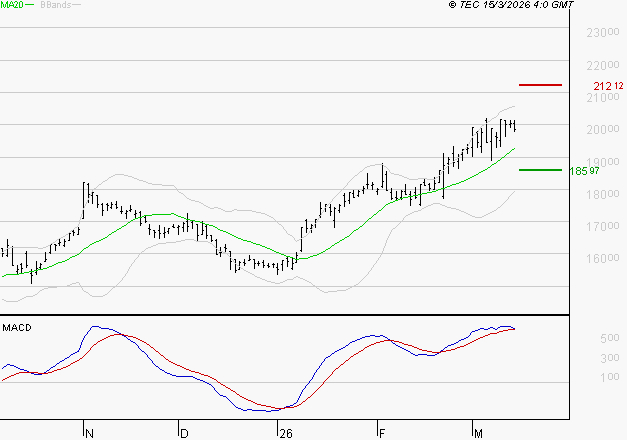Click the 200.00 price axis label
627x440 pixels.
point(603,129)
